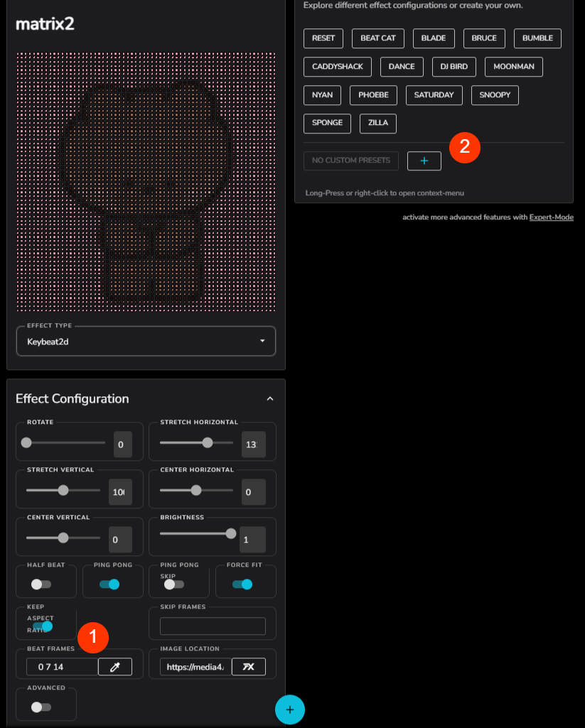Click the plus icon to add custom preset
The image size is (585, 728).
pyautogui.click(x=424, y=161)
